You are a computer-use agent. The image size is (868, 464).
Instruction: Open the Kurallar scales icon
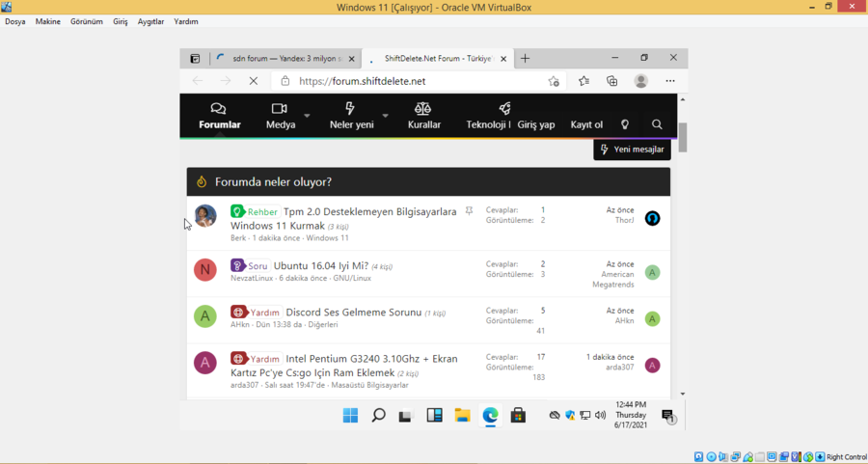pos(423,108)
